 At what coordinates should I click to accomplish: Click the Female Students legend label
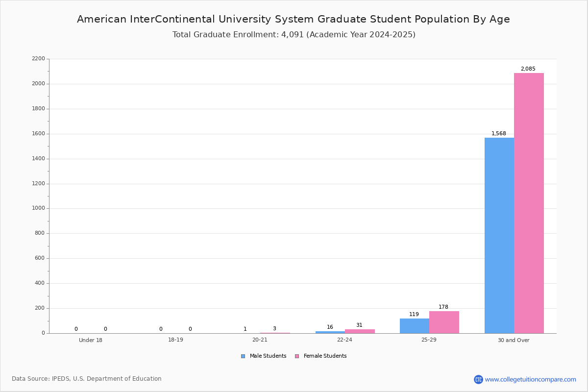pos(325,356)
